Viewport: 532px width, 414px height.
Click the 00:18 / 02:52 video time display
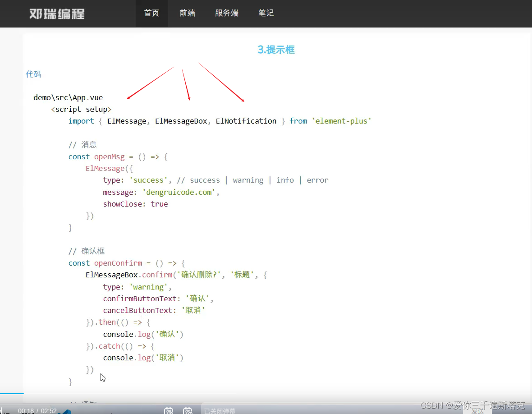click(x=37, y=410)
